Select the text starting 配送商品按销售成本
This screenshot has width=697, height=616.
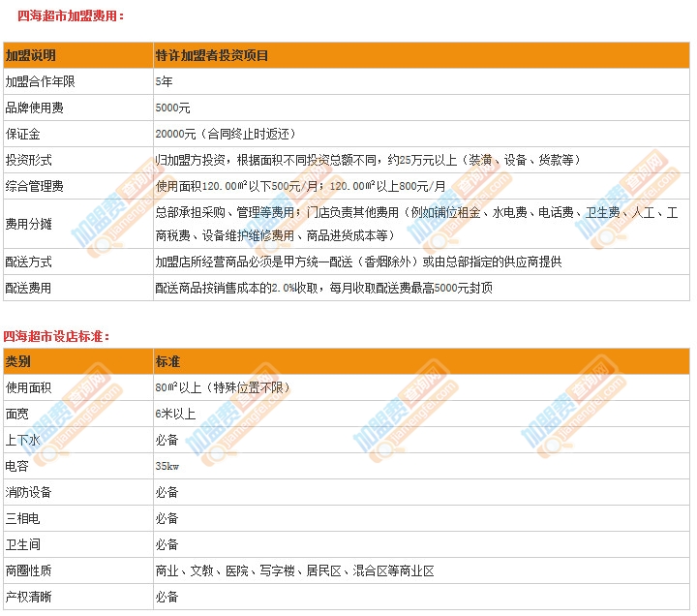pos(324,289)
